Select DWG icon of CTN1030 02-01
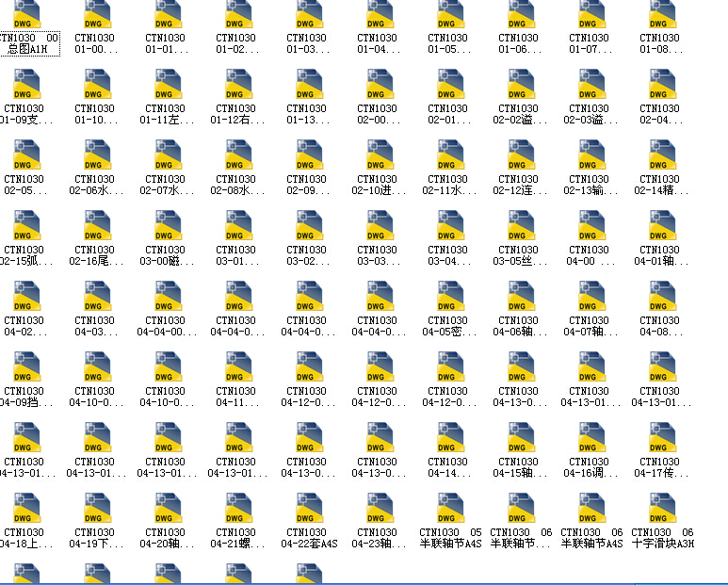Image resolution: width=728 pixels, height=585 pixels. [x=450, y=84]
